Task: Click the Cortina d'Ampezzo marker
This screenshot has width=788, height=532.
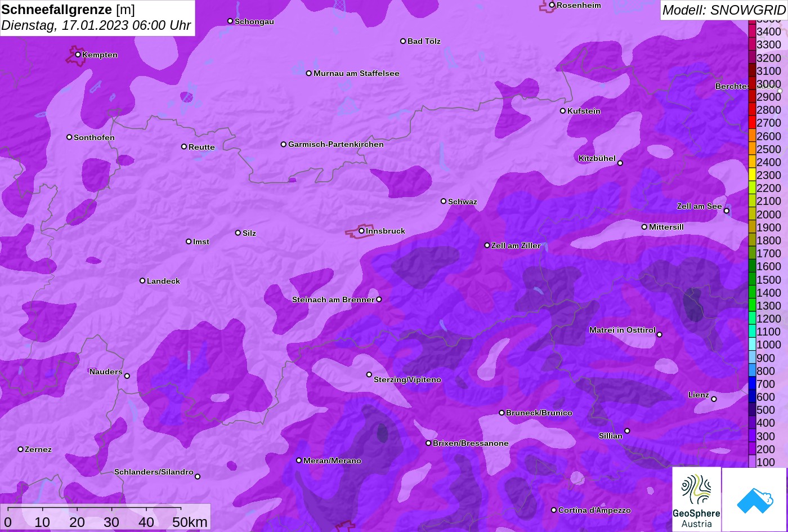Action: pyautogui.click(x=554, y=510)
